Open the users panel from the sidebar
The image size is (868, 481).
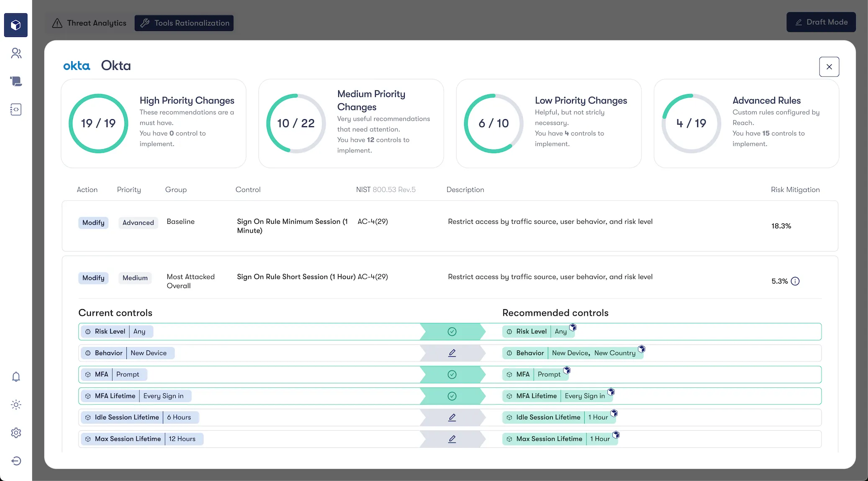(15, 53)
